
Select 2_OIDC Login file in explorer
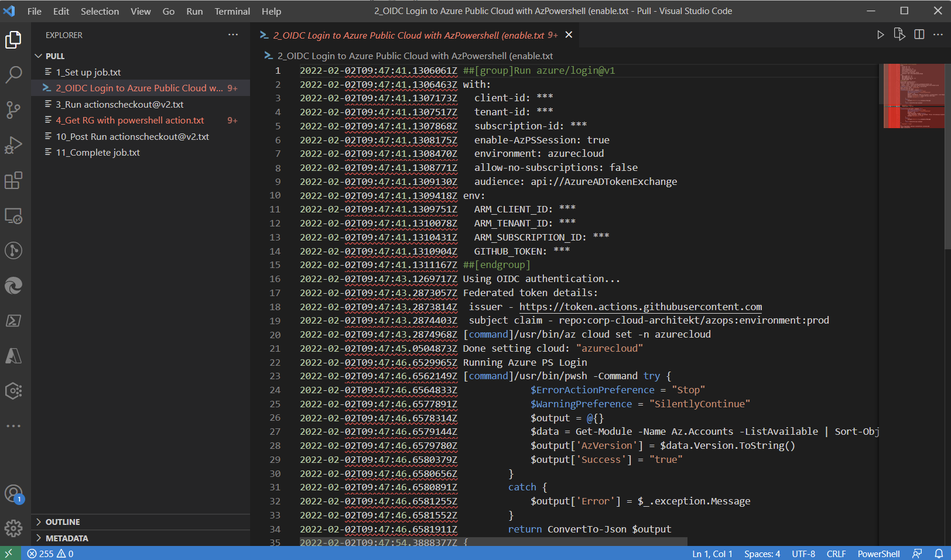tap(139, 88)
